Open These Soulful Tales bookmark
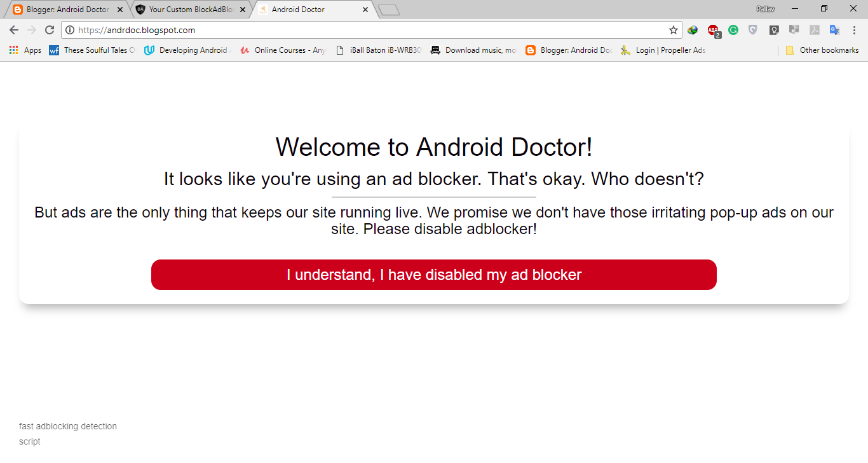The height and width of the screenshot is (463, 868). pos(92,50)
